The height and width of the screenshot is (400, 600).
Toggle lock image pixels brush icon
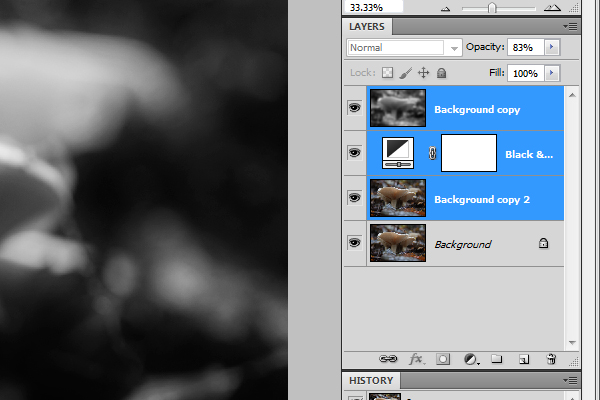(406, 73)
